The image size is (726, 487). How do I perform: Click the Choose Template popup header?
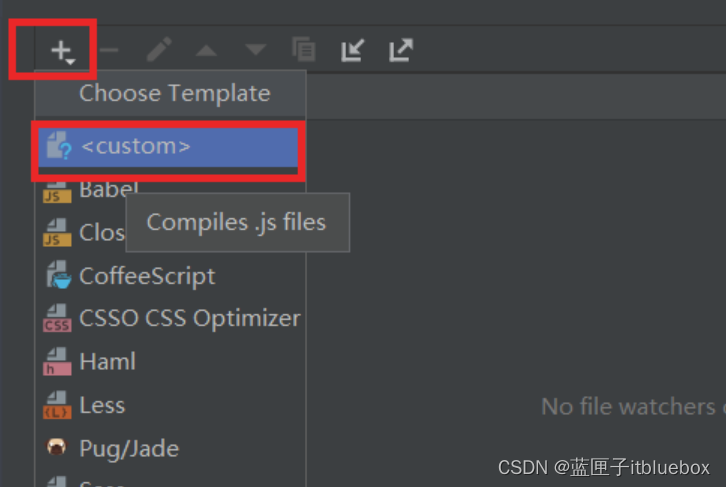click(x=174, y=94)
